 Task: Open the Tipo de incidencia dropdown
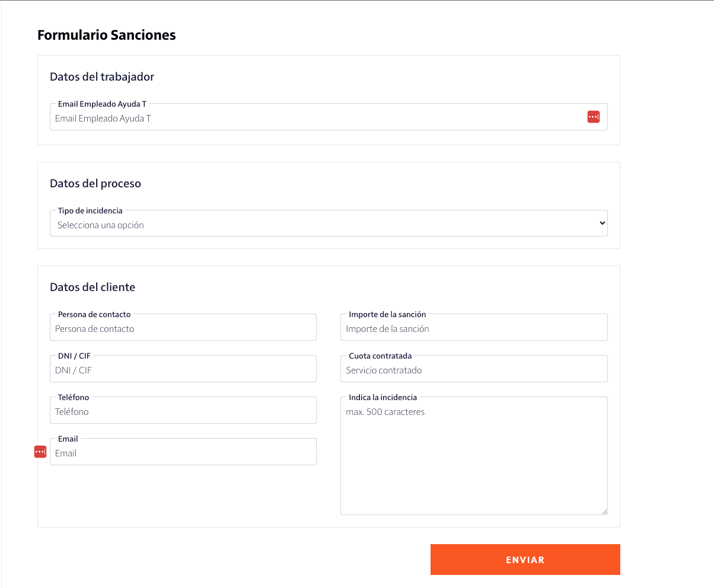(329, 223)
